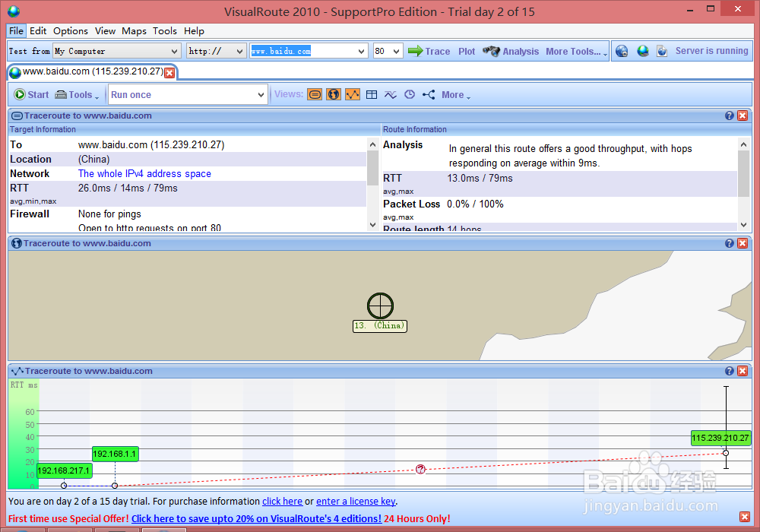This screenshot has height=532, width=760.
Task: Close the summary Traceroute panel
Action: pyautogui.click(x=742, y=116)
